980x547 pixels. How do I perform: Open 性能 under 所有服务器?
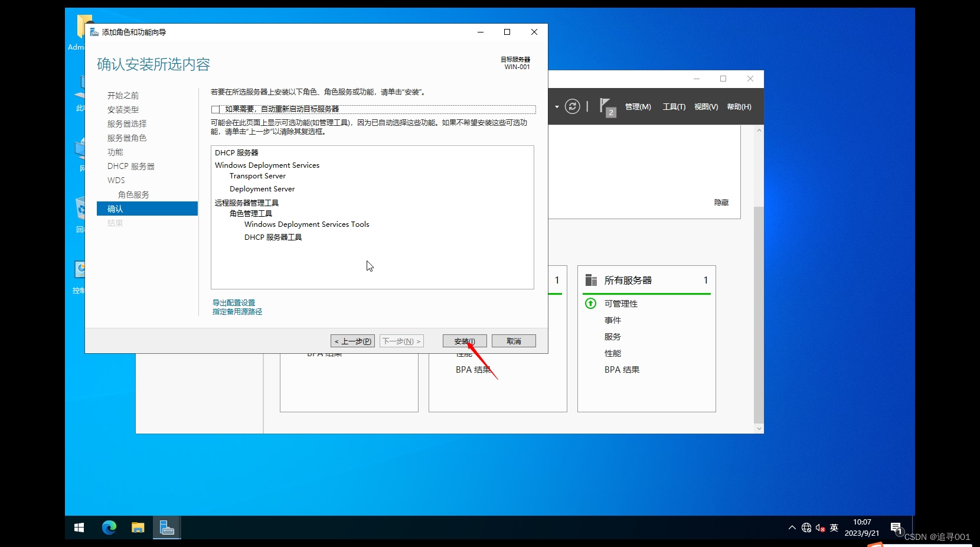pyautogui.click(x=613, y=353)
